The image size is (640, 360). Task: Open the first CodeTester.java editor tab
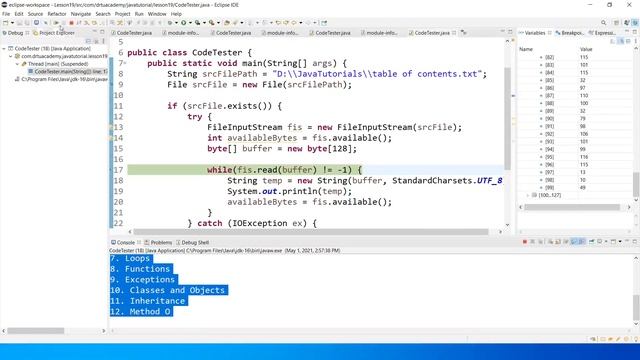(131, 33)
